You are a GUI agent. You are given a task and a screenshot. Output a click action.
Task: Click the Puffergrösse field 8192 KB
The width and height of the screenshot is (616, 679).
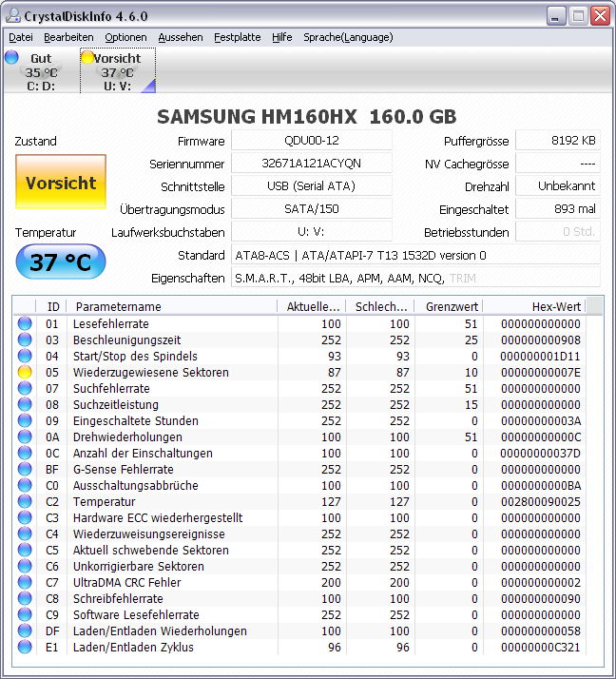click(558, 141)
